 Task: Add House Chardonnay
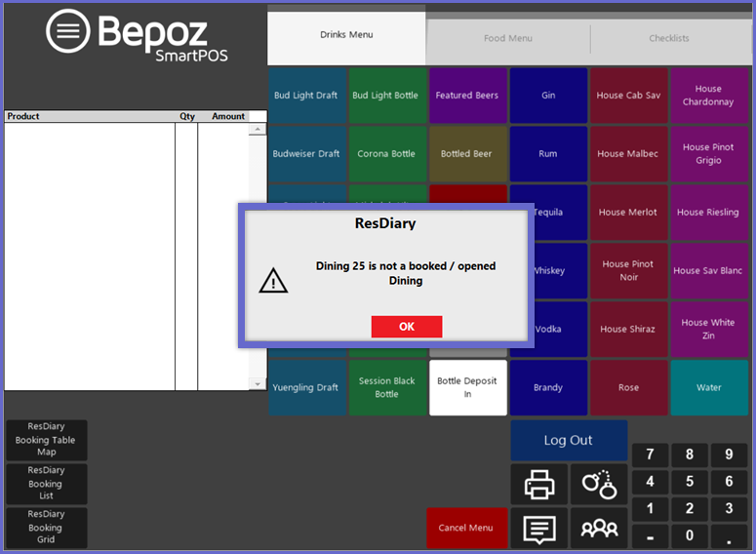click(x=709, y=96)
